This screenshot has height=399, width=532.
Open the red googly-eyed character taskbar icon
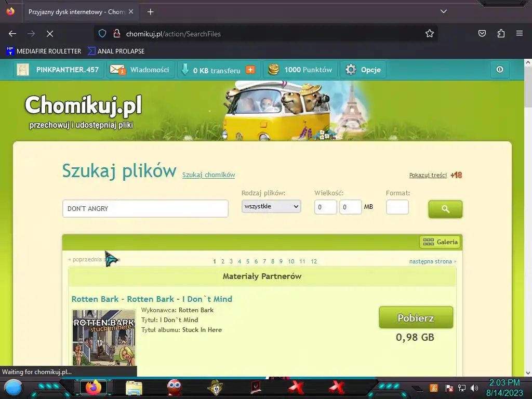point(175,387)
